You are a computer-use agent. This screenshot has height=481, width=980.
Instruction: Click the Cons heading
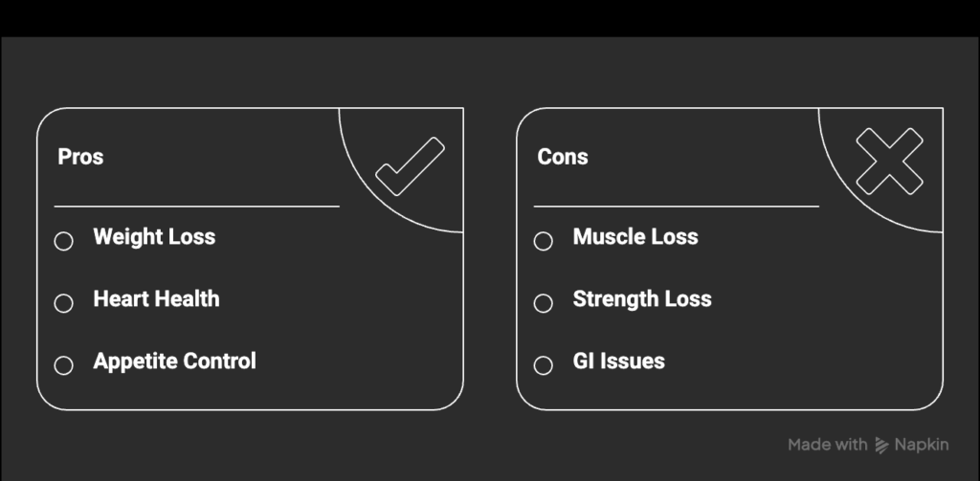[x=563, y=157]
